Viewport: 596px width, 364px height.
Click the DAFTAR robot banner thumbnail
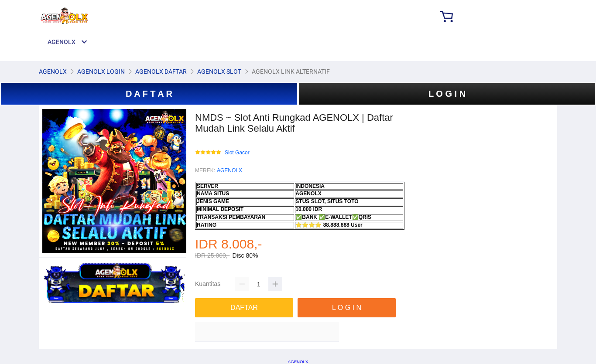[114, 282]
